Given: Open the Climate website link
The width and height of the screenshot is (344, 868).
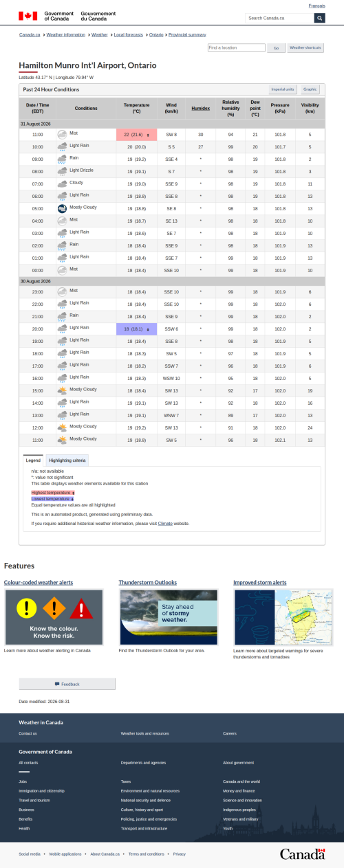Looking at the screenshot, I should point(165,524).
